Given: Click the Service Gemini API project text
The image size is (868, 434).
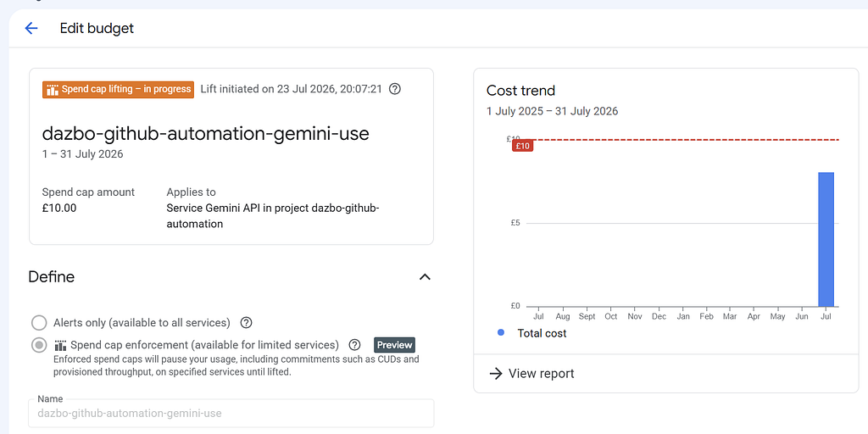Looking at the screenshot, I should (x=273, y=216).
